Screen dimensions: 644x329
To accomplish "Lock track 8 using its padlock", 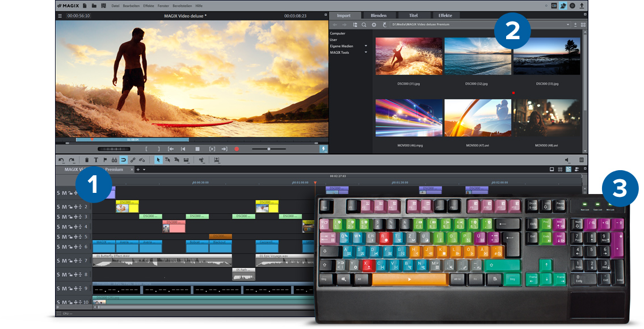I will (x=70, y=275).
